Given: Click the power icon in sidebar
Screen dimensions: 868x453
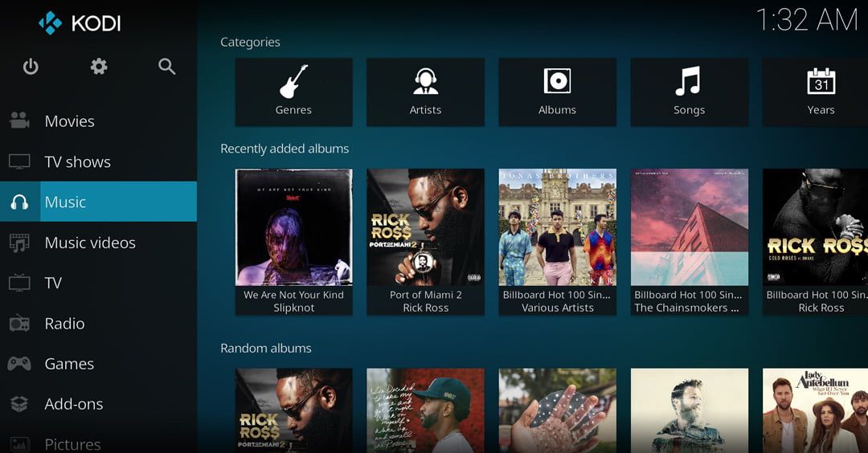Looking at the screenshot, I should point(31,67).
